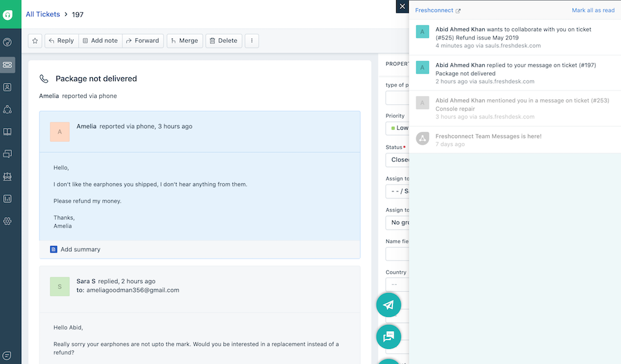Open the field service icon in sidebar
Image resolution: width=621 pixels, height=364 pixels.
[x=8, y=176]
